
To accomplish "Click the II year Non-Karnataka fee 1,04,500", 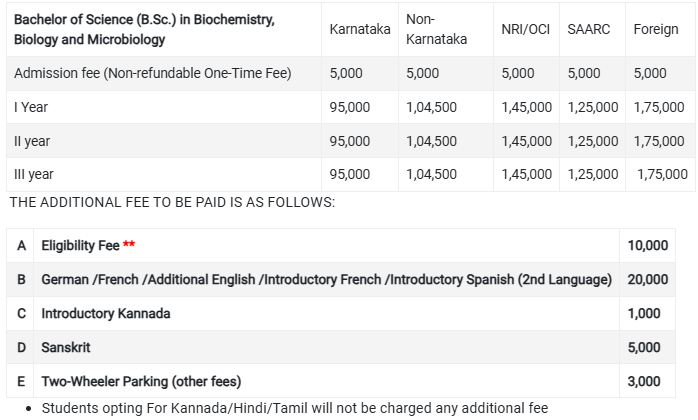I will pos(431,141).
